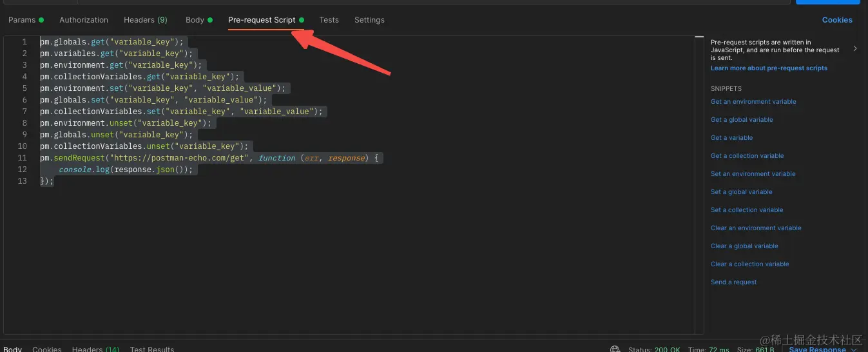
Task: Place cursor in pm.environment.unset line
Action: (126, 123)
